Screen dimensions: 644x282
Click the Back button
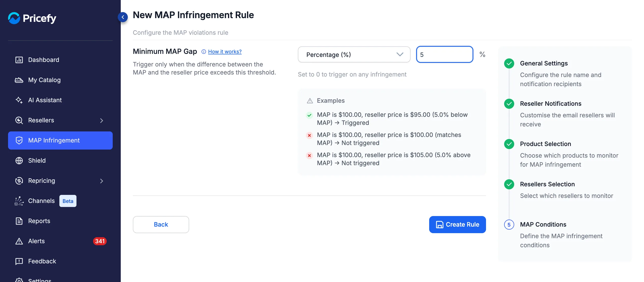pos(161,225)
